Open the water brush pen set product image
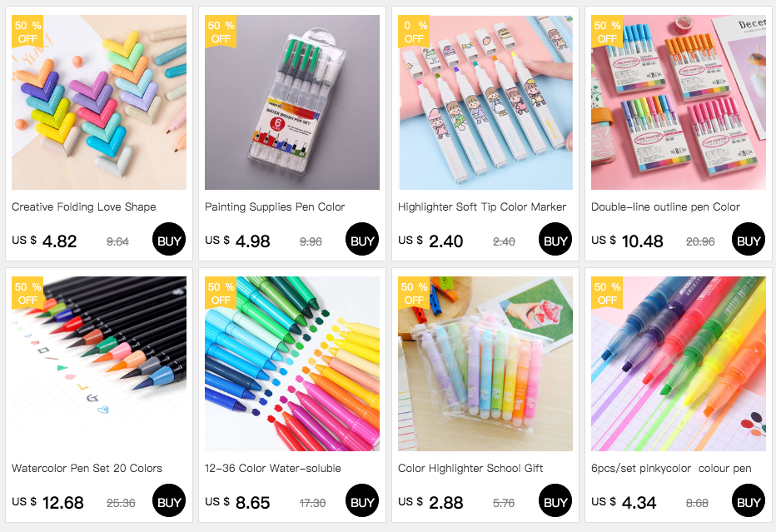776x532 pixels. [292, 102]
